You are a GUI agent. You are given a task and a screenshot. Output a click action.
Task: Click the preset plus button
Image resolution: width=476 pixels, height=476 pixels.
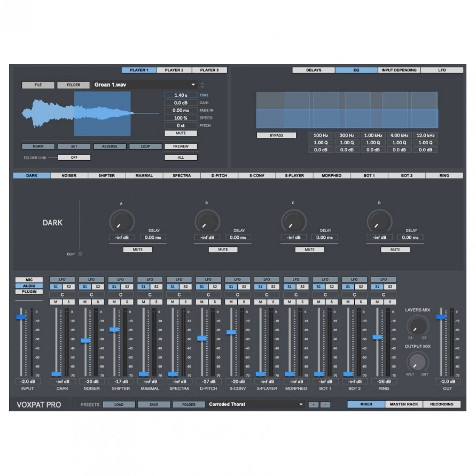click(x=313, y=405)
